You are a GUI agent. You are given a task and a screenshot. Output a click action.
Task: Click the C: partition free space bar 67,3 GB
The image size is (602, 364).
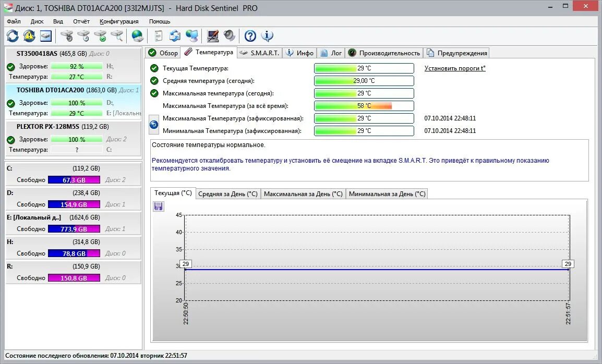point(74,180)
